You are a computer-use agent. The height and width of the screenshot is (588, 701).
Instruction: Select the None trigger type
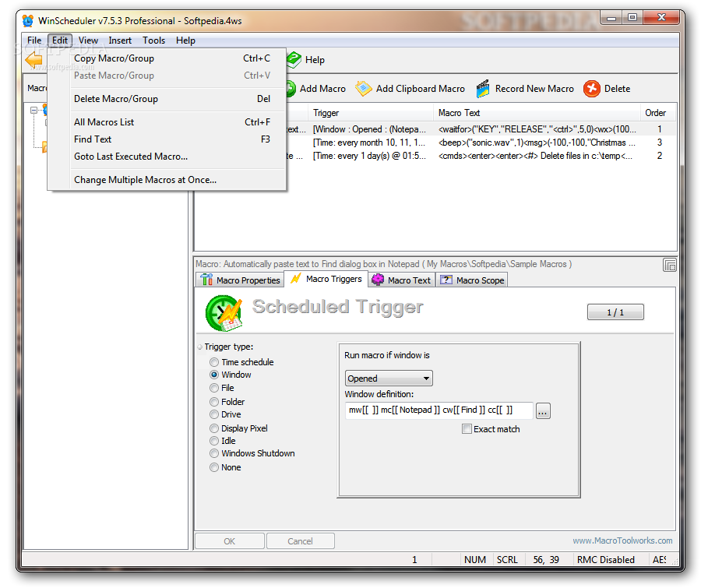[214, 467]
